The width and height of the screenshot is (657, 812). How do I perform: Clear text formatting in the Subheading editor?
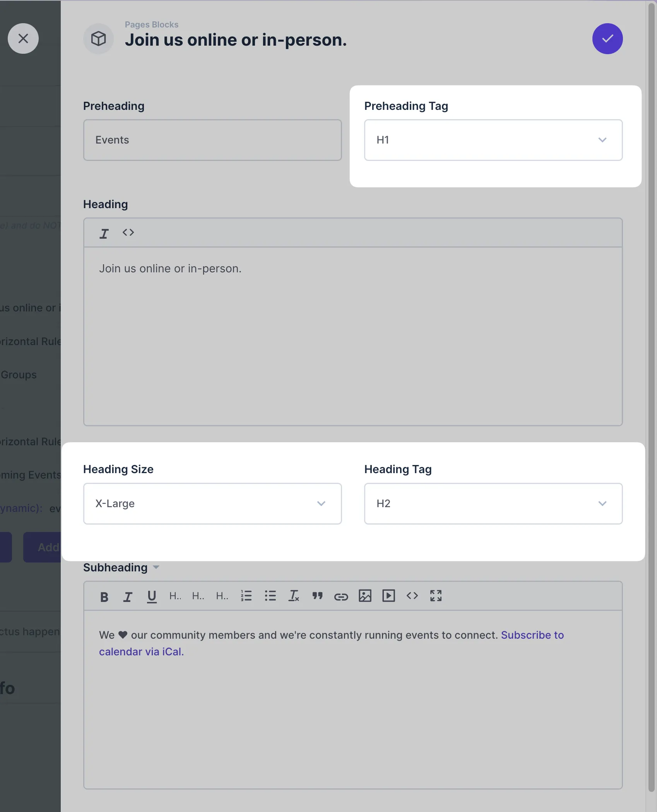294,596
